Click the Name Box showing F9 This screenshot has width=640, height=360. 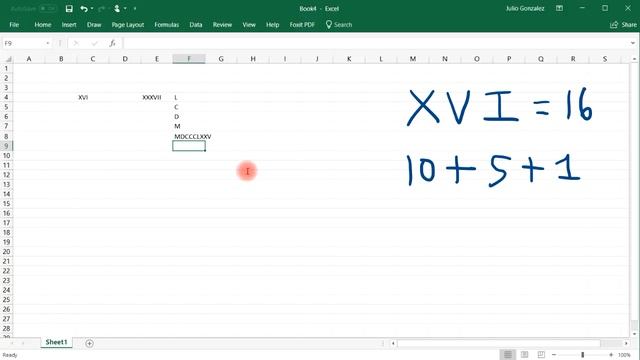[x=22, y=43]
